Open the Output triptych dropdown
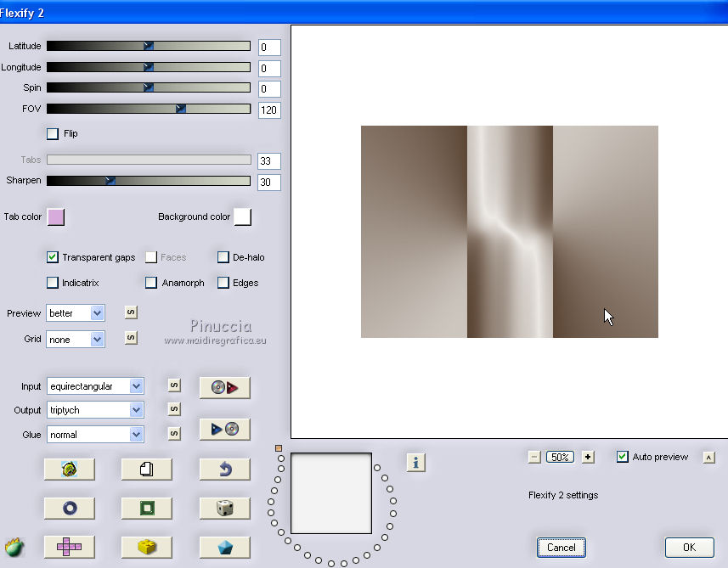 (95, 410)
